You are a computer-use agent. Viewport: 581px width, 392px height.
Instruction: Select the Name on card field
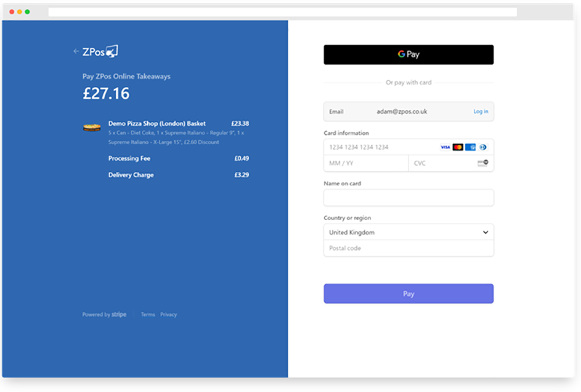click(x=409, y=198)
